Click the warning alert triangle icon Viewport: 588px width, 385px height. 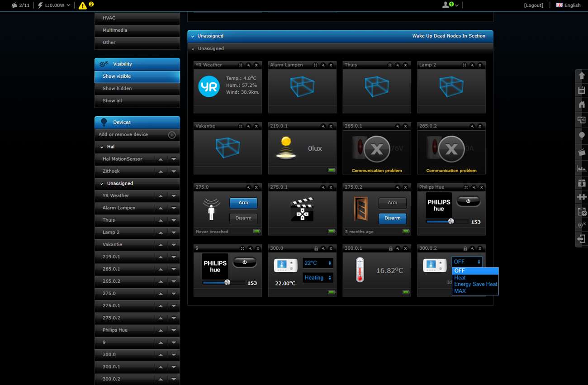83,5
